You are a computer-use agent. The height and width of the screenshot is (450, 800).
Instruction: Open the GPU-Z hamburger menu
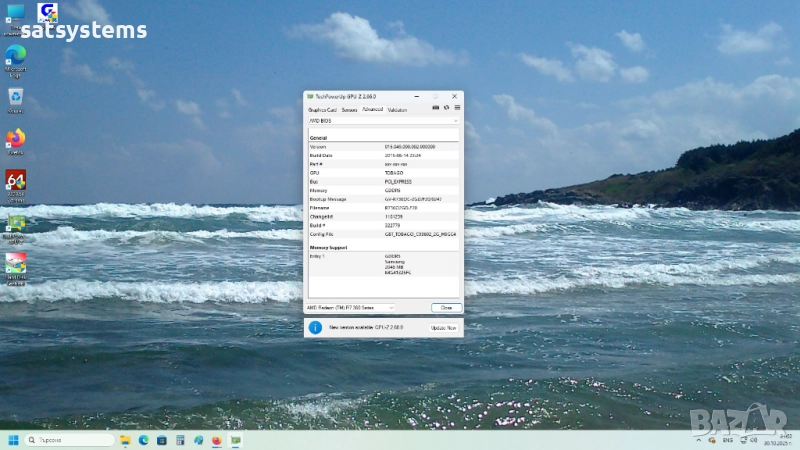click(457, 108)
